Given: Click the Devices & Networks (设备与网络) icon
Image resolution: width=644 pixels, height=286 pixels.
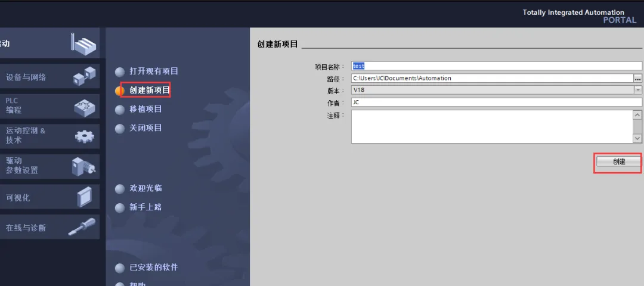Looking at the screenshot, I should coord(84,76).
